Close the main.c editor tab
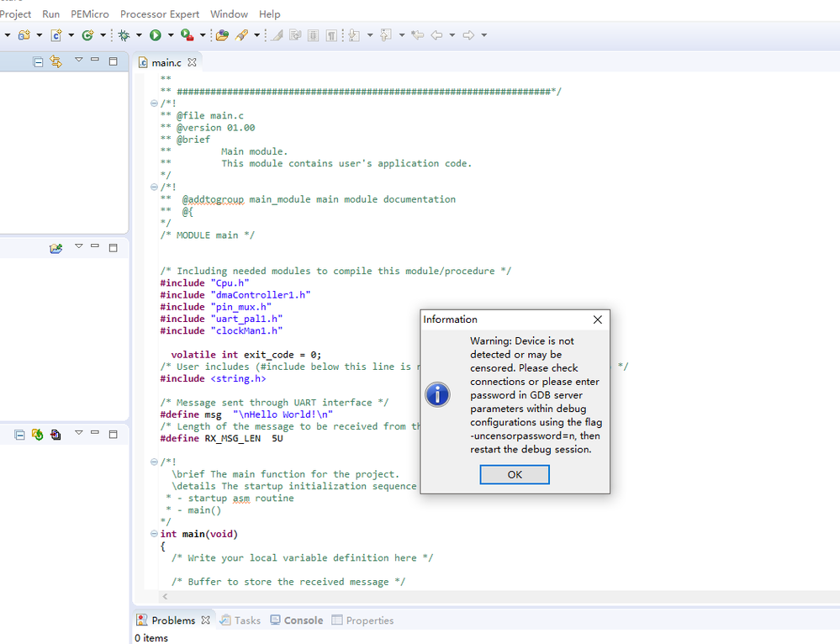This screenshot has height=644, width=840. 192,63
